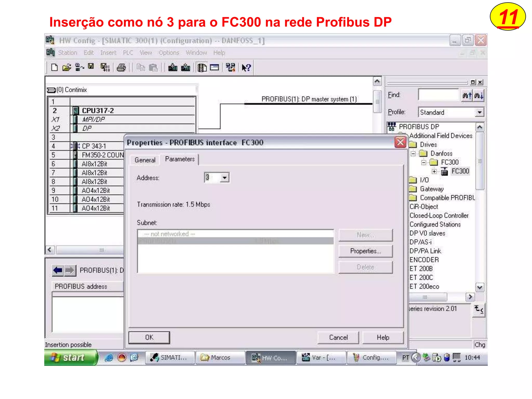Switch to the Var taskbar window
This screenshot has height=399, width=532.
coord(321,358)
